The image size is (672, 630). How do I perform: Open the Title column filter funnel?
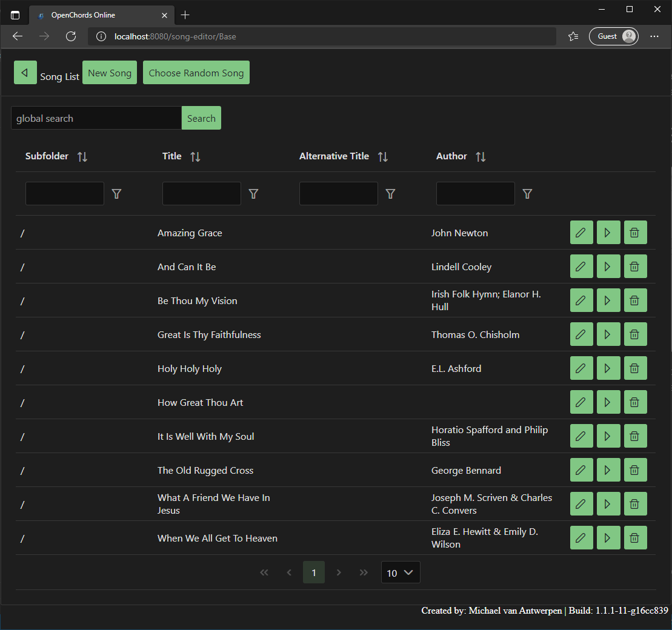click(253, 193)
